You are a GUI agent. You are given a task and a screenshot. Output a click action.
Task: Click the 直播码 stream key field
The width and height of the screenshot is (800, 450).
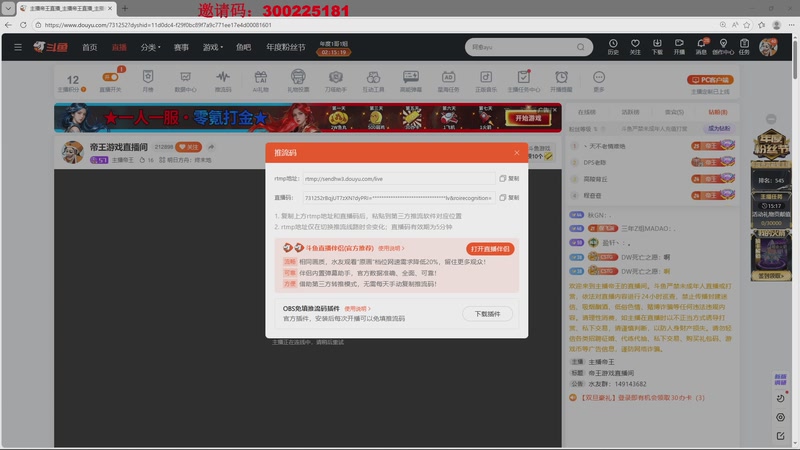(x=398, y=197)
